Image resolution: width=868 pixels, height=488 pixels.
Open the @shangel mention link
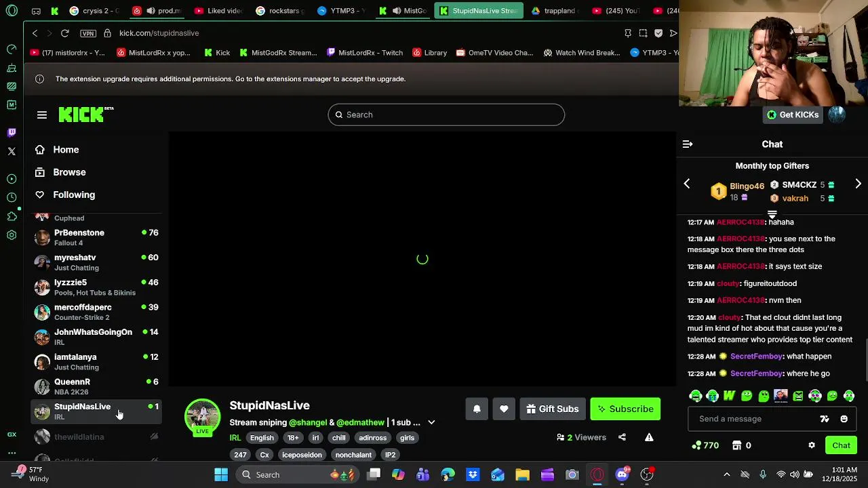point(308,422)
